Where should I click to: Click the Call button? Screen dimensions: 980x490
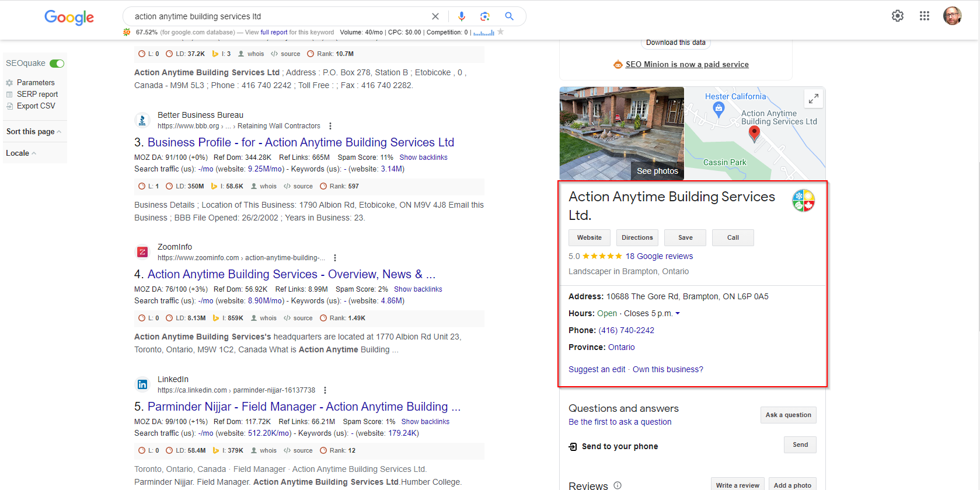(733, 238)
